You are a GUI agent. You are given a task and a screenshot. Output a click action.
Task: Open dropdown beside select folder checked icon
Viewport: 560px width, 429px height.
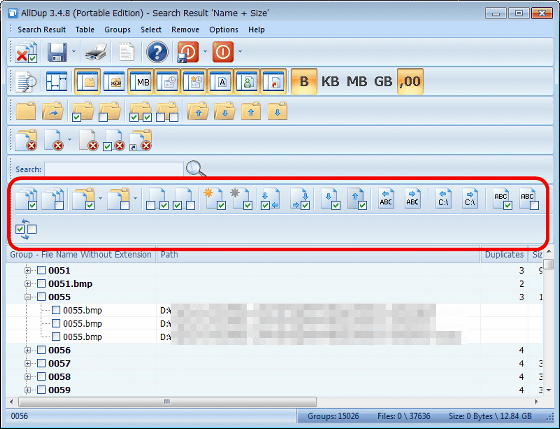(x=100, y=198)
